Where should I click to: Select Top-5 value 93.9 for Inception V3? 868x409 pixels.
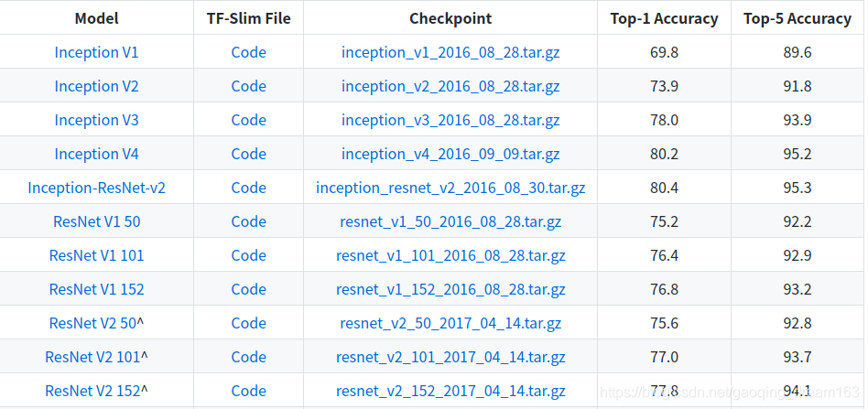pyautogui.click(x=797, y=120)
